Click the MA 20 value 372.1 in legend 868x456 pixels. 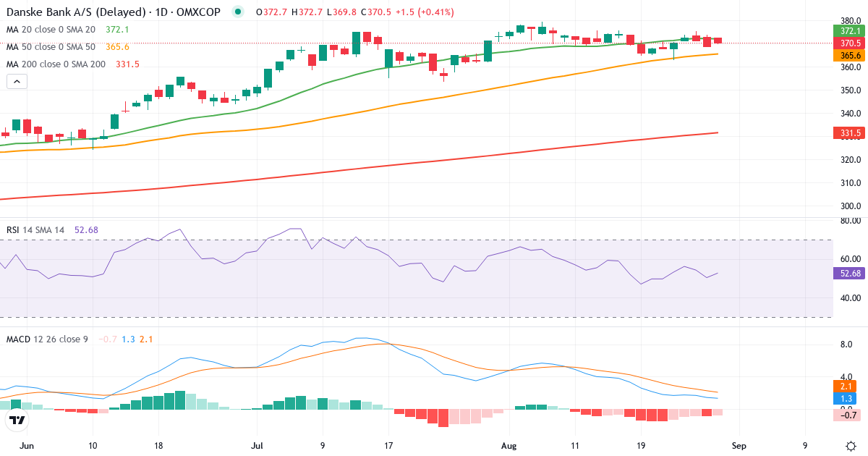pos(117,30)
